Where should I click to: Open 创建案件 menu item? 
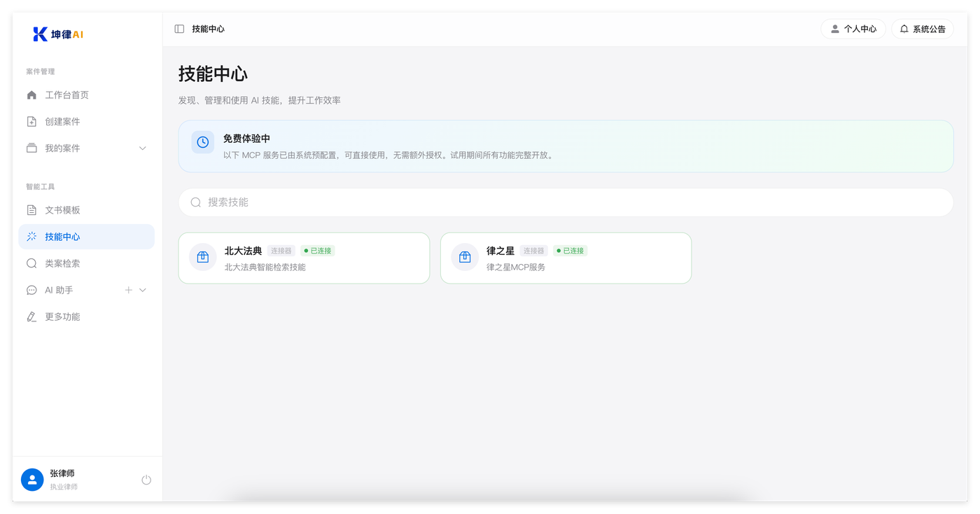click(x=86, y=122)
